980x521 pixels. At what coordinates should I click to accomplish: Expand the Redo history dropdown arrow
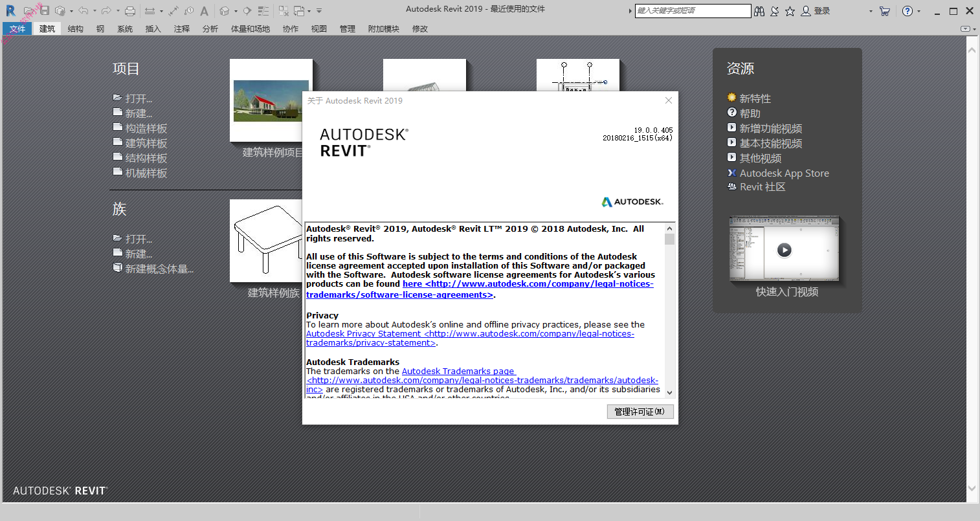tap(118, 11)
